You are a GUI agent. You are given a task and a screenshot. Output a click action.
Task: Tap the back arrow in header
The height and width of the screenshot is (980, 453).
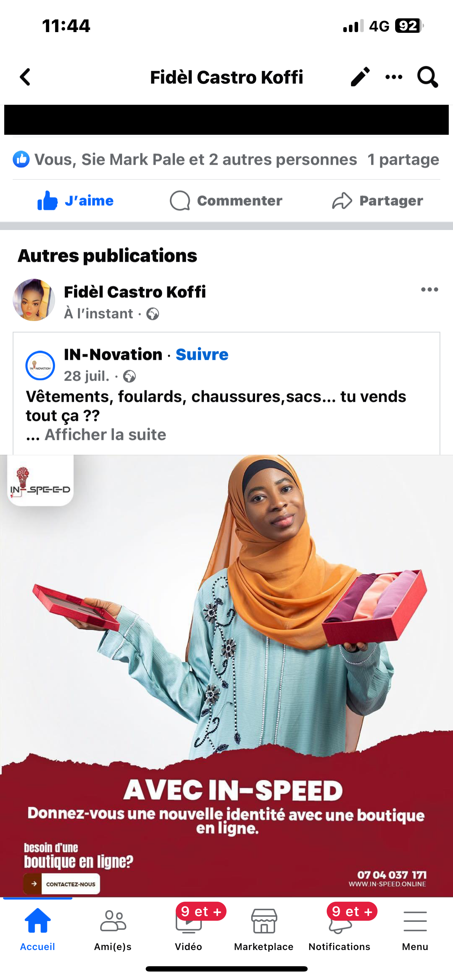(25, 77)
